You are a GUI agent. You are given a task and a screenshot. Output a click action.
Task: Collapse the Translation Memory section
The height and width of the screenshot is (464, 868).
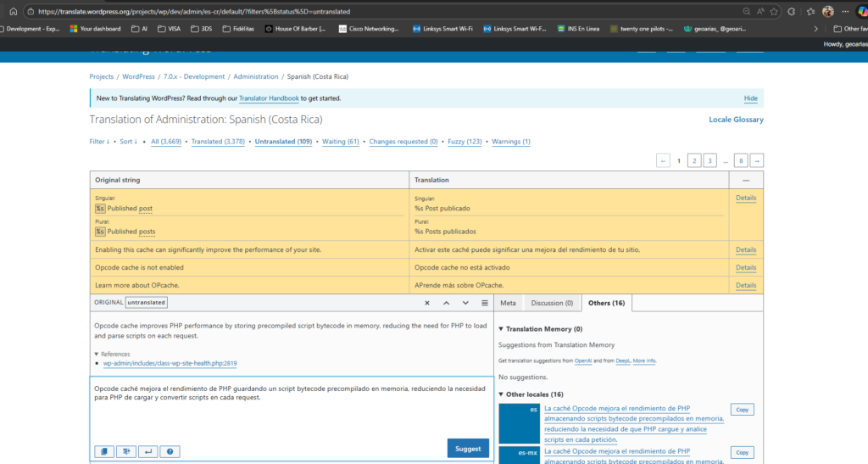point(501,328)
